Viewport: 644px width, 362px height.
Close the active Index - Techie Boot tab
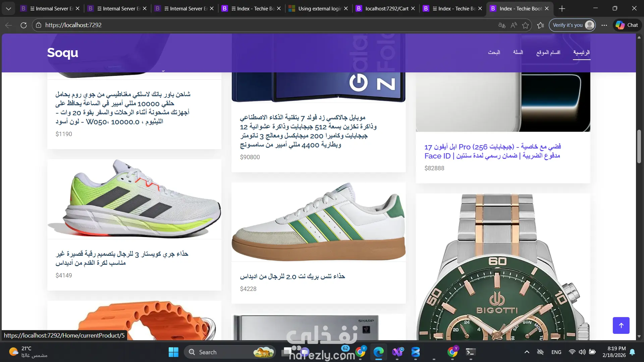(x=547, y=9)
